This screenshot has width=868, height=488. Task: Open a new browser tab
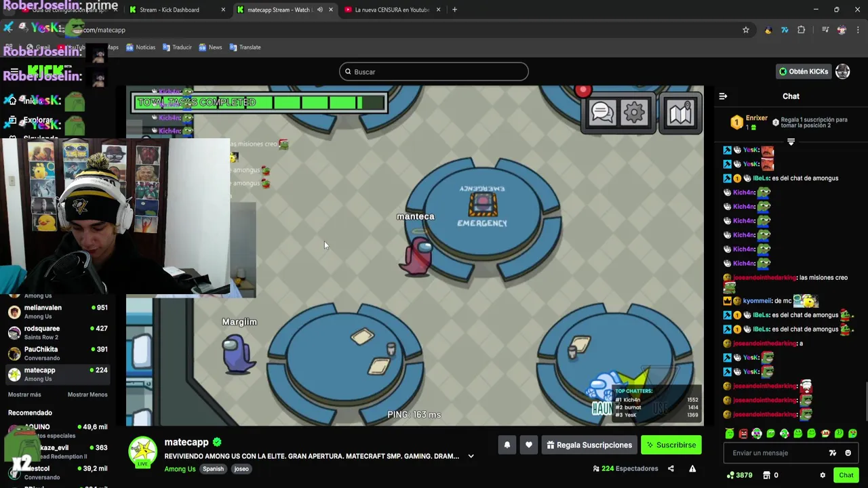(x=454, y=9)
